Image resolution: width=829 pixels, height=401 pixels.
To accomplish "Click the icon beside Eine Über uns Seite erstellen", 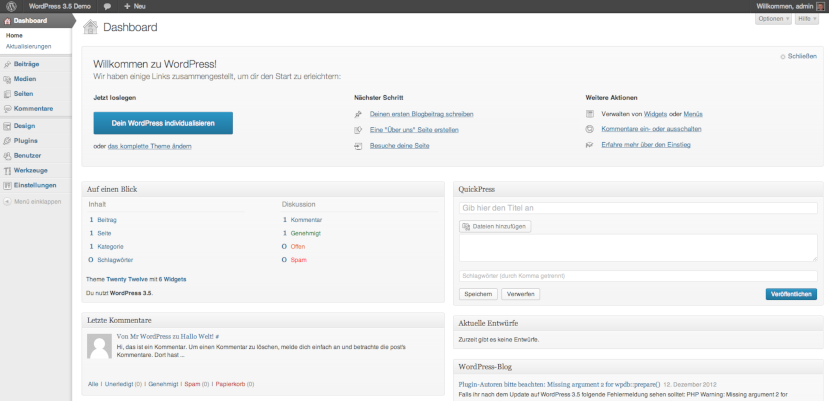I will (358, 130).
